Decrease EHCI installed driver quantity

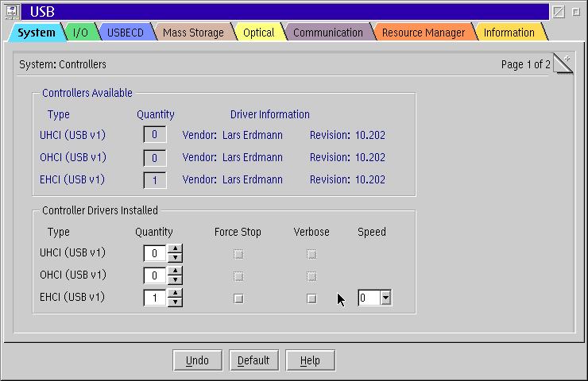tap(175, 302)
